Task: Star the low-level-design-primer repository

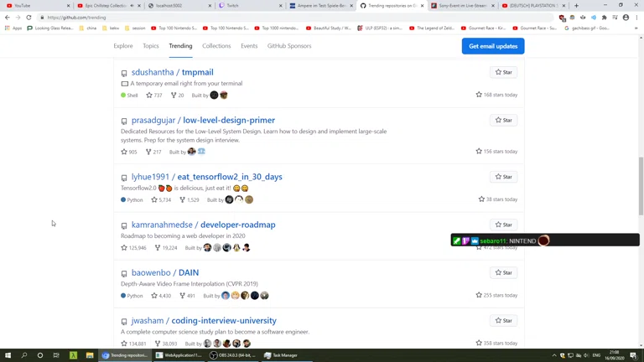Action: (x=503, y=121)
